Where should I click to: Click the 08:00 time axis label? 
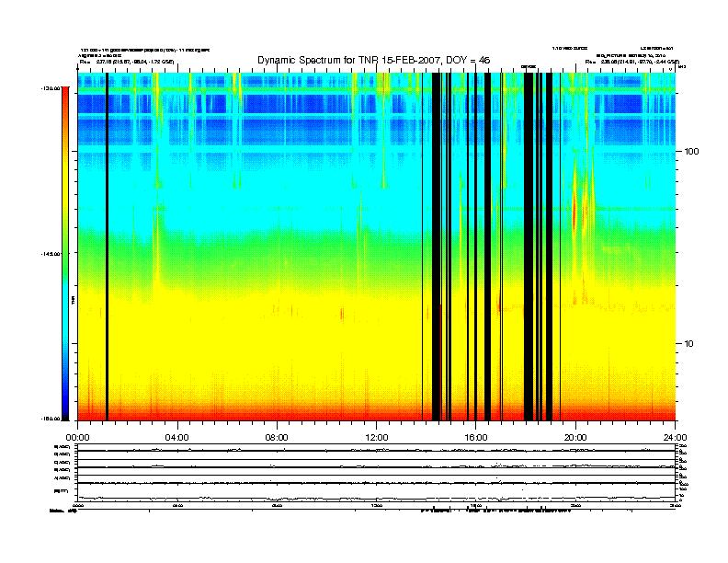(277, 437)
